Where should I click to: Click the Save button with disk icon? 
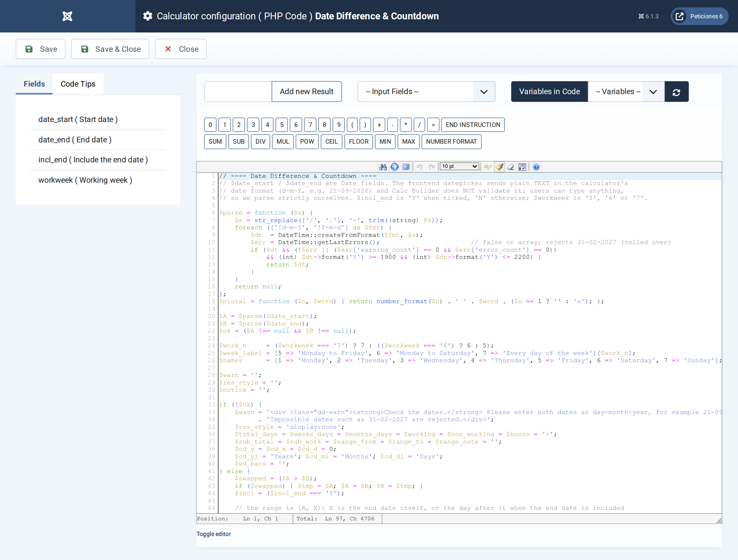click(40, 49)
